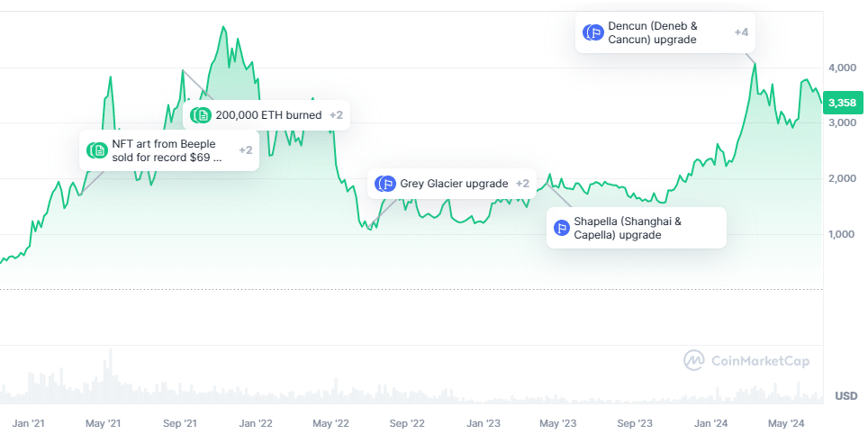Screen dimensions: 868x443
Task: Open the Grey Glacier upgrade event text
Action: [x=454, y=184]
